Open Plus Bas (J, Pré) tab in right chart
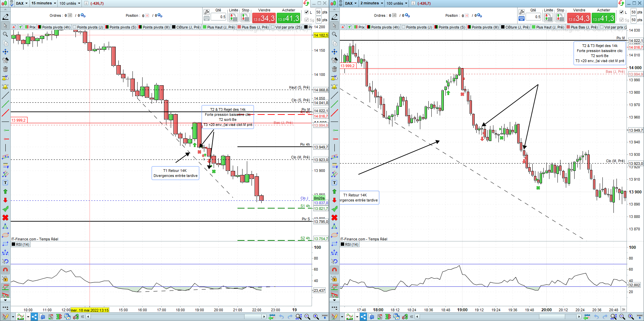 582,27
